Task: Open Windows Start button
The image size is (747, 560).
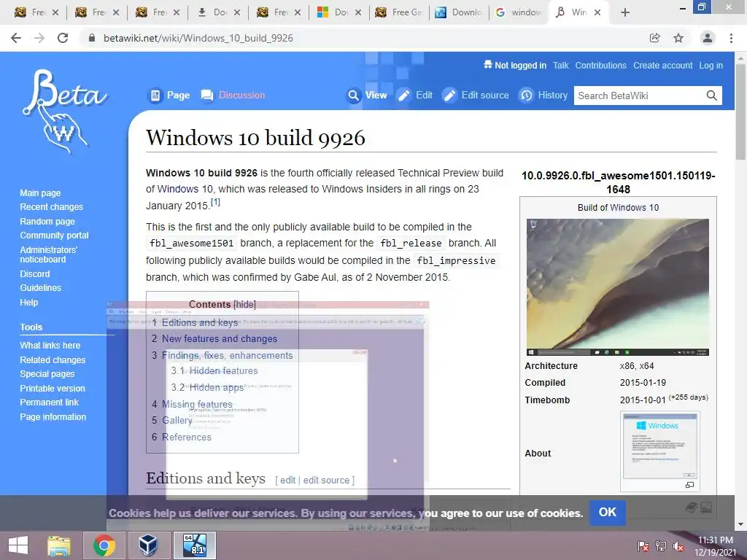Action: (x=18, y=545)
